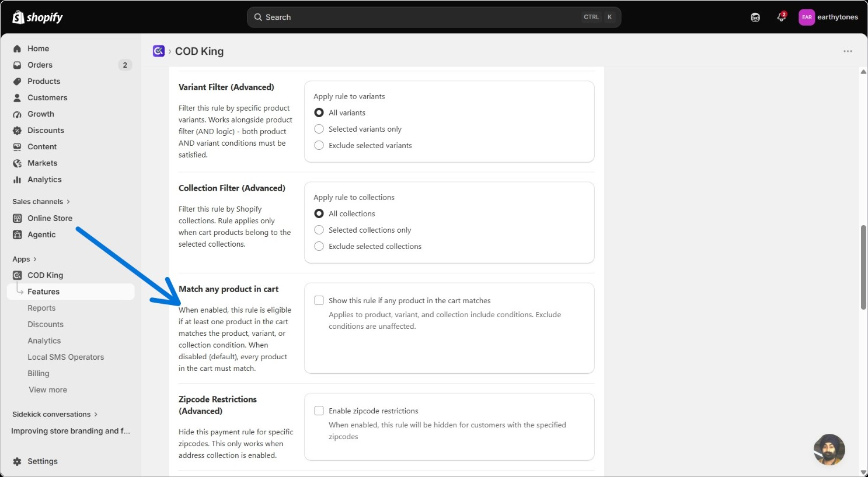Click the COD King app icon in sidebar
Image resolution: width=868 pixels, height=477 pixels.
18,275
